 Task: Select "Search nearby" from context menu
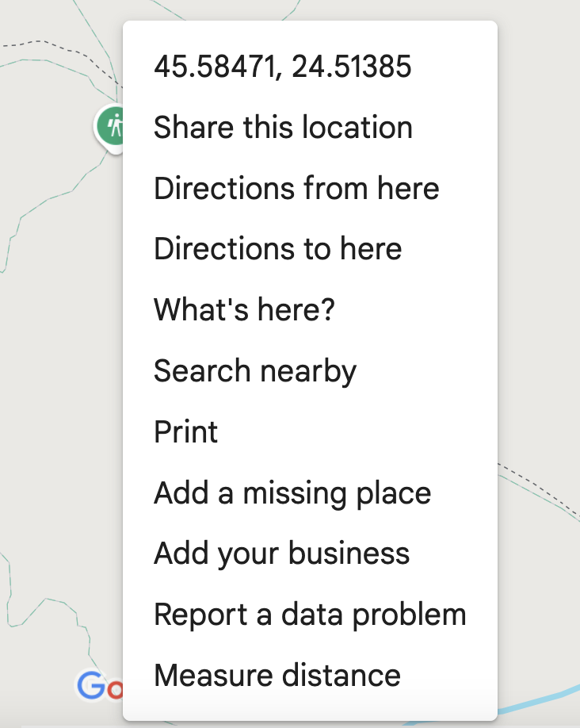[255, 371]
